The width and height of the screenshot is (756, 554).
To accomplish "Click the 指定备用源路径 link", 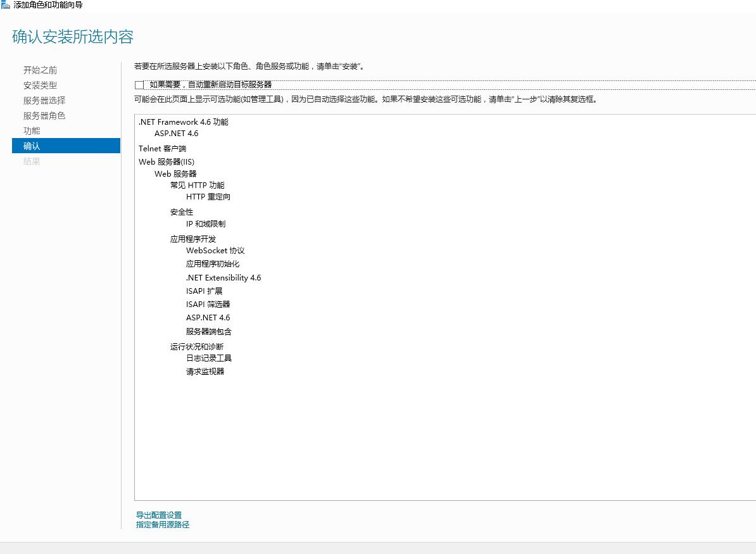I will (x=163, y=525).
